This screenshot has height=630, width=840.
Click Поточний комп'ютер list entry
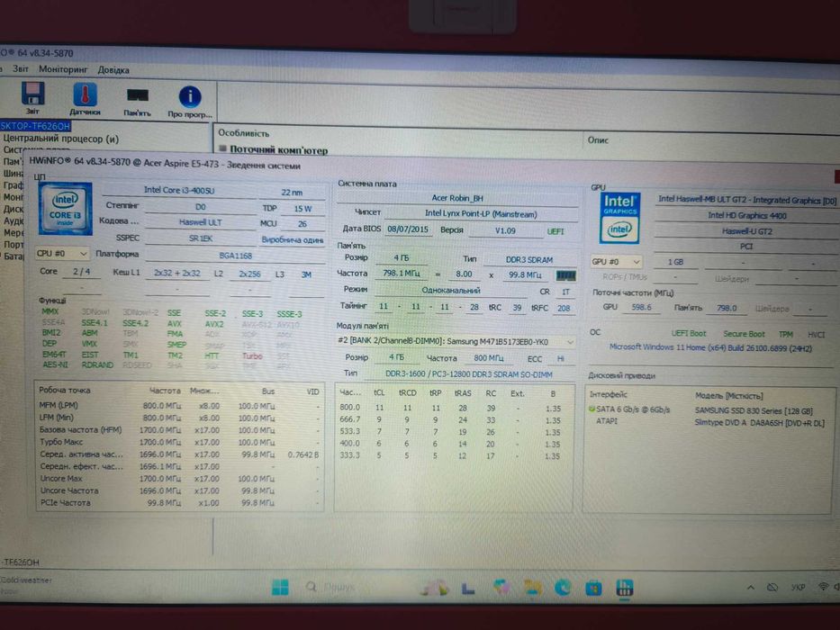pos(278,150)
